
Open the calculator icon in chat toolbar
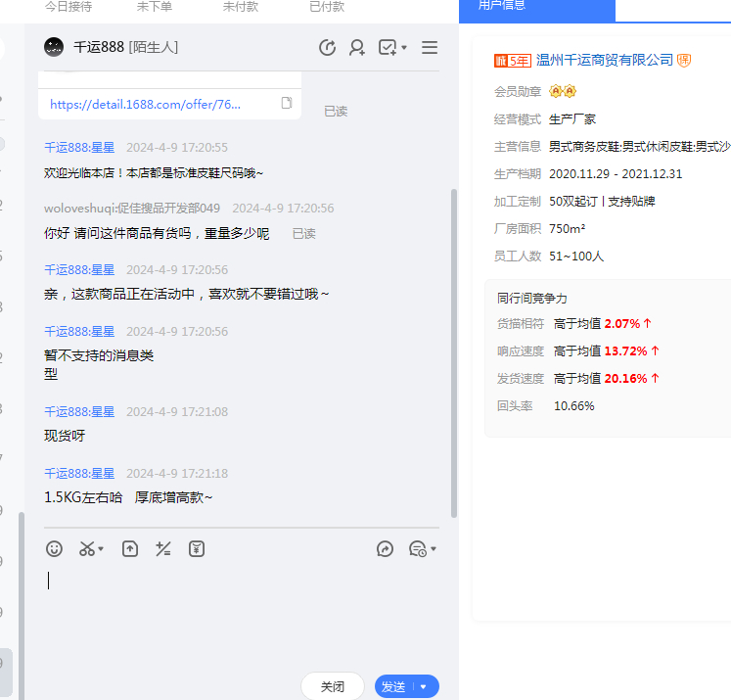163,549
